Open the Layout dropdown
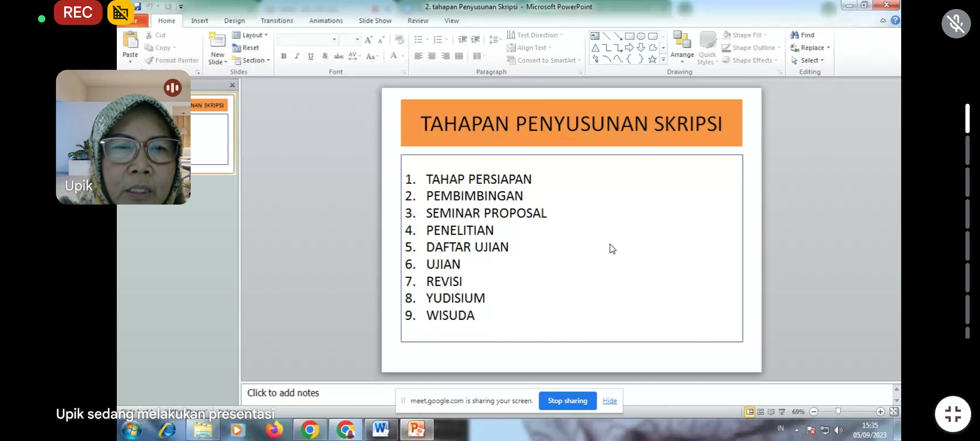 pyautogui.click(x=250, y=35)
